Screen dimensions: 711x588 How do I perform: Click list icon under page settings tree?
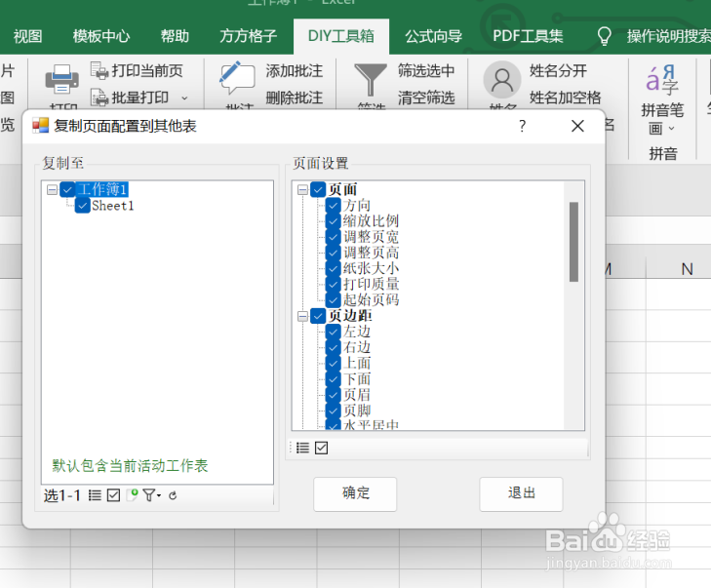coord(302,448)
